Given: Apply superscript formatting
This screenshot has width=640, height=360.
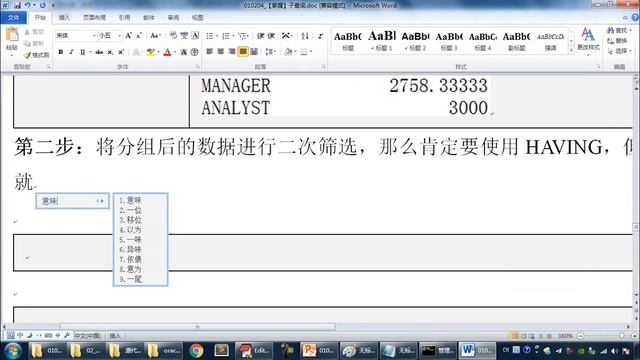Looking at the screenshot, I should coord(121,52).
